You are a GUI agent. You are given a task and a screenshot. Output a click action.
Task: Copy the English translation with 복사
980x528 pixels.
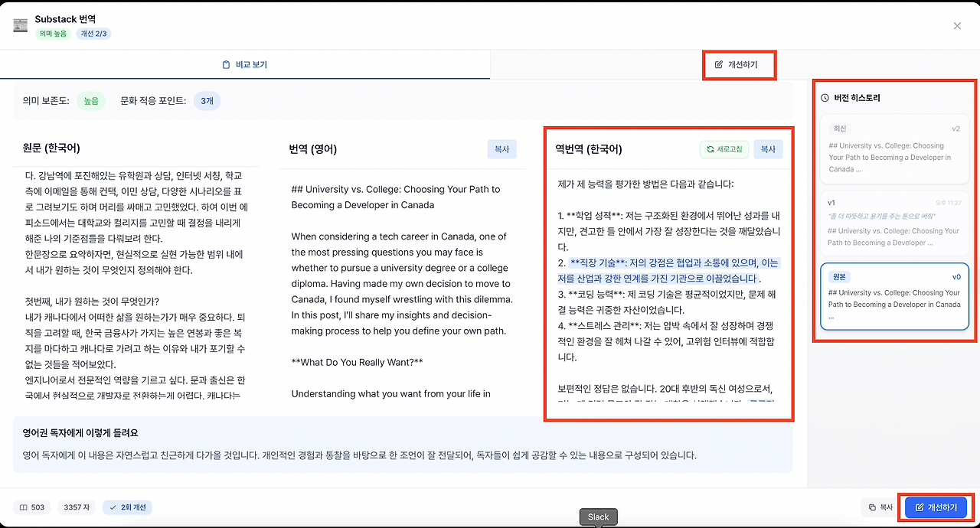[x=501, y=148]
